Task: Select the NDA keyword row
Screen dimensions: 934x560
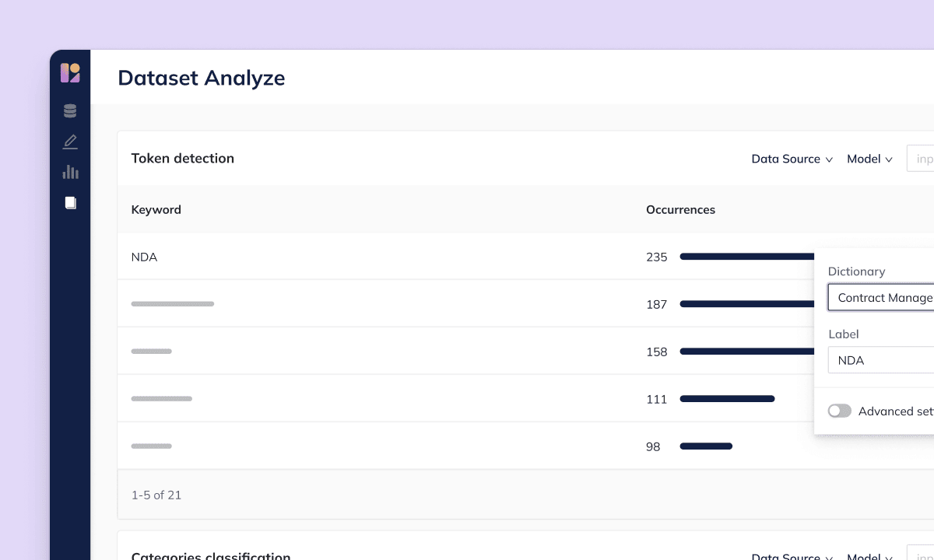Action: point(465,257)
